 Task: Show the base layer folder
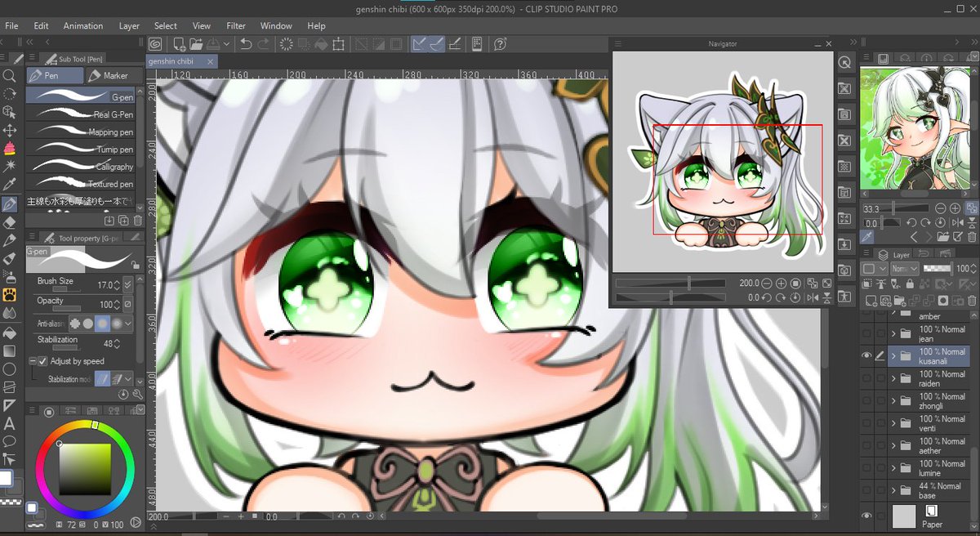[x=866, y=490]
